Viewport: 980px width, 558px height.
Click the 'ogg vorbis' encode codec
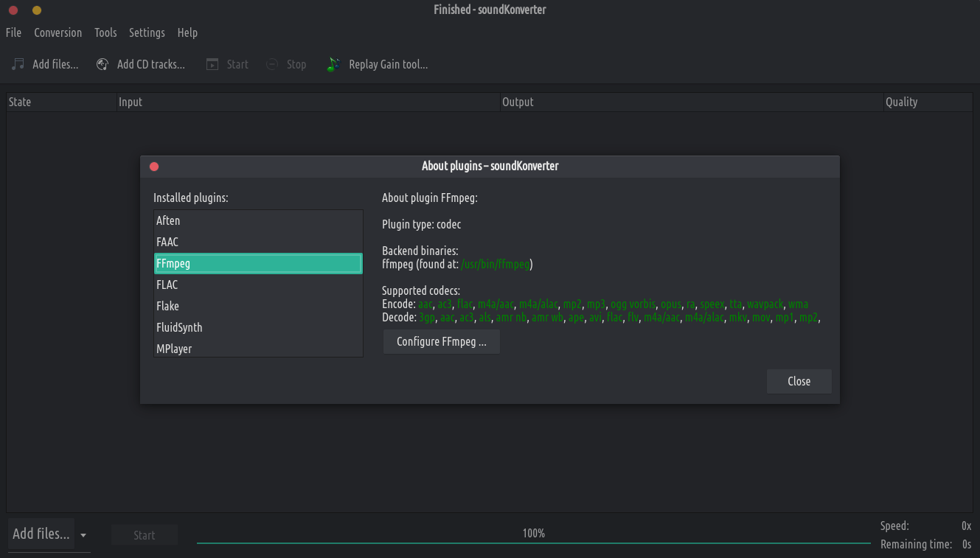633,304
